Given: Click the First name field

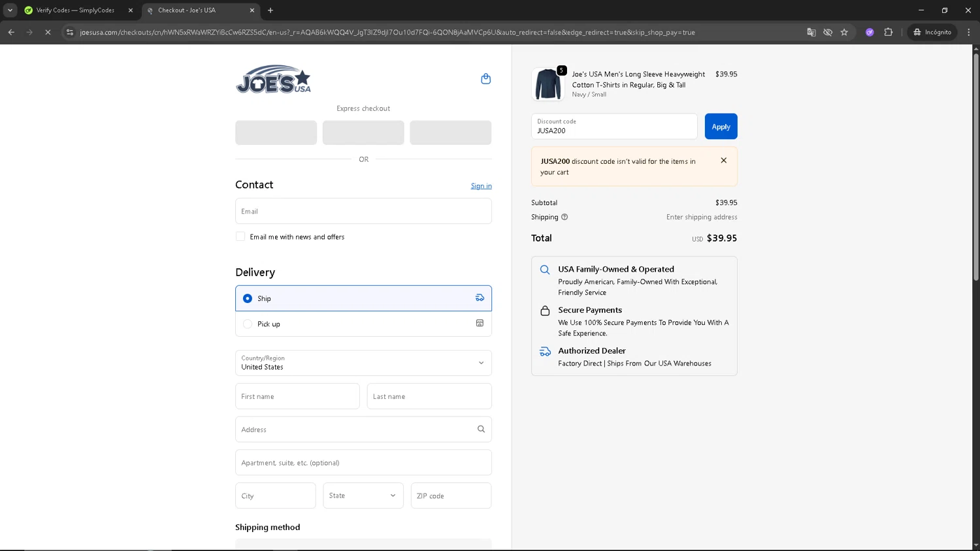Looking at the screenshot, I should 297,396.
